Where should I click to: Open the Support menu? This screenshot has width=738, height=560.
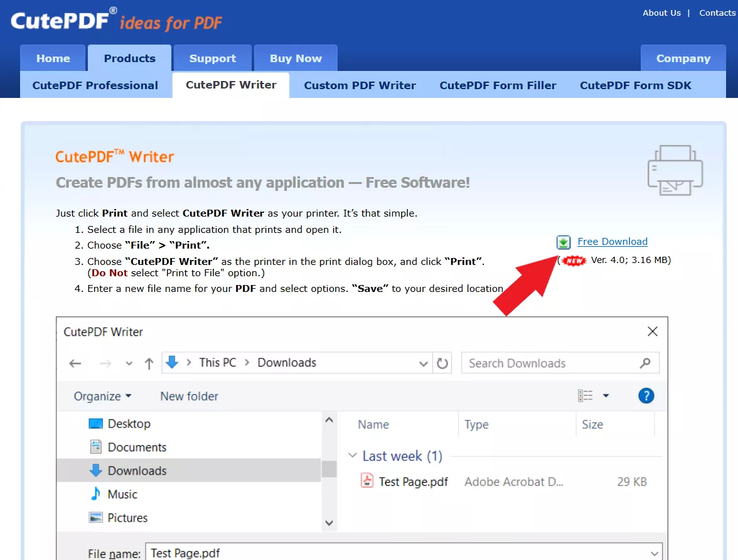coord(212,58)
